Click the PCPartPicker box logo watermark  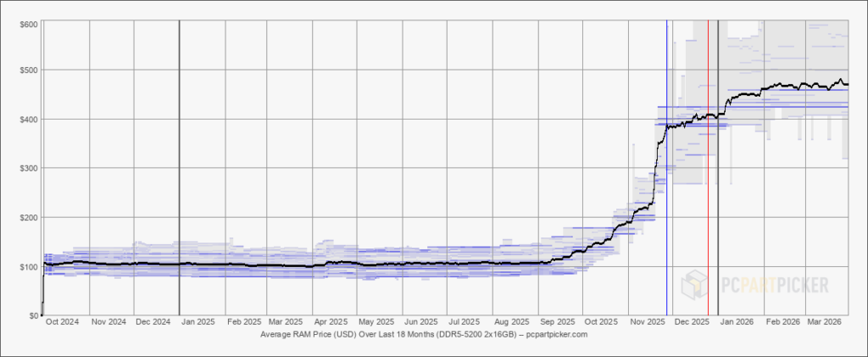coord(695,284)
